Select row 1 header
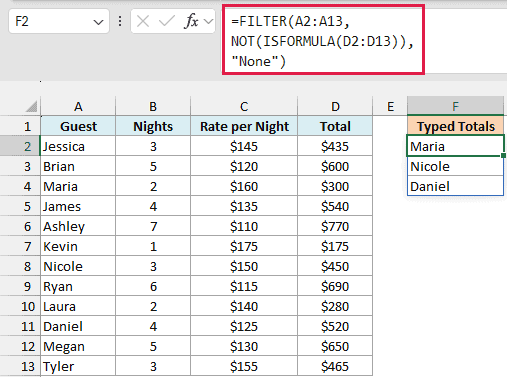 click(x=20, y=126)
